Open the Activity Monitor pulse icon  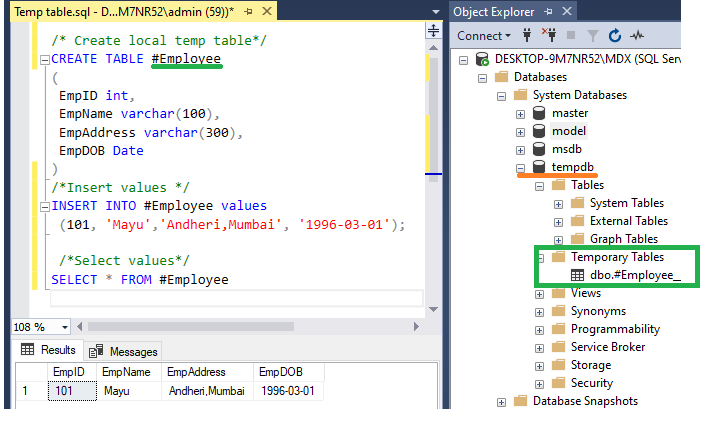tap(637, 35)
